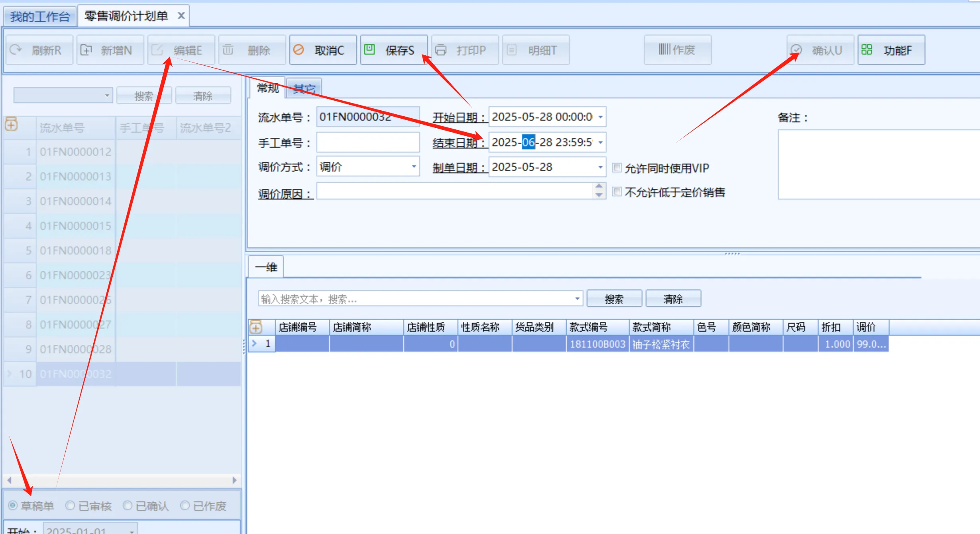980x534 pixels.
Task: Check 不允许低于定价销售 option
Action: (x=617, y=192)
